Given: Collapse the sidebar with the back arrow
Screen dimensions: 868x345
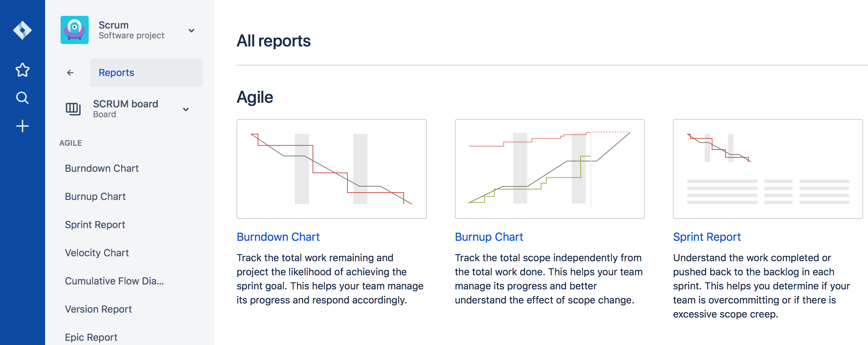Looking at the screenshot, I should tap(71, 73).
